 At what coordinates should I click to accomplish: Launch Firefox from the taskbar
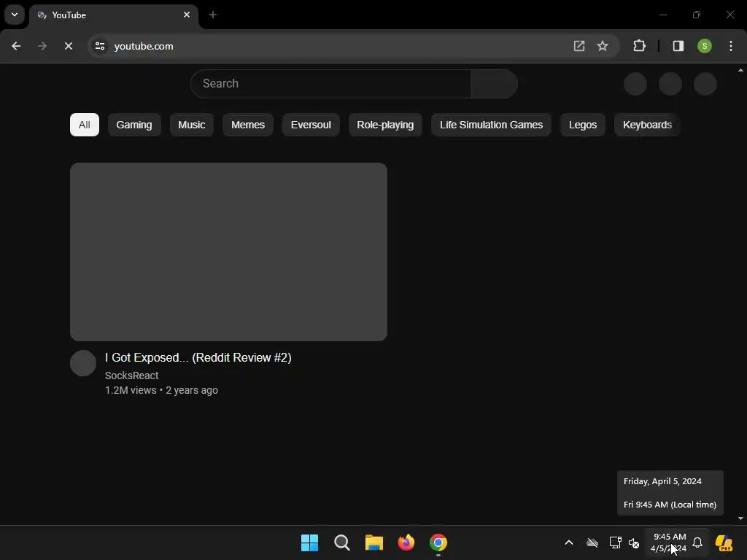click(406, 542)
